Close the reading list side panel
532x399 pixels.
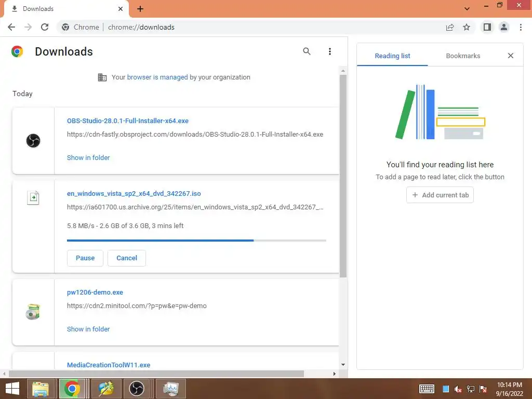510,56
